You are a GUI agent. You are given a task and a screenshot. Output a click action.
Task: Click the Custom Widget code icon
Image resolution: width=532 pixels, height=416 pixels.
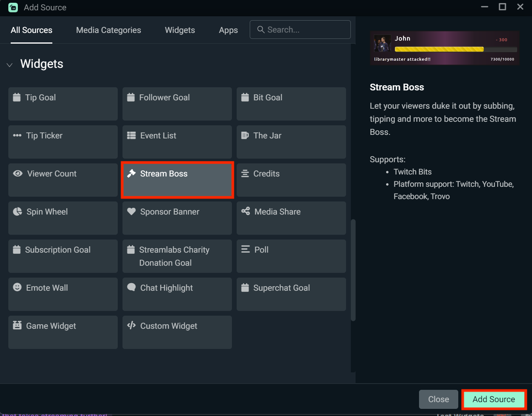click(132, 326)
